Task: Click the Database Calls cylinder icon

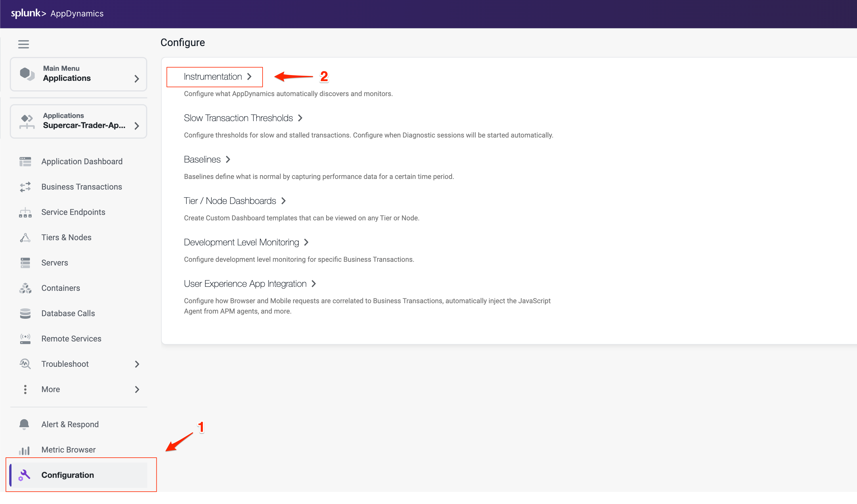Action: (x=25, y=313)
